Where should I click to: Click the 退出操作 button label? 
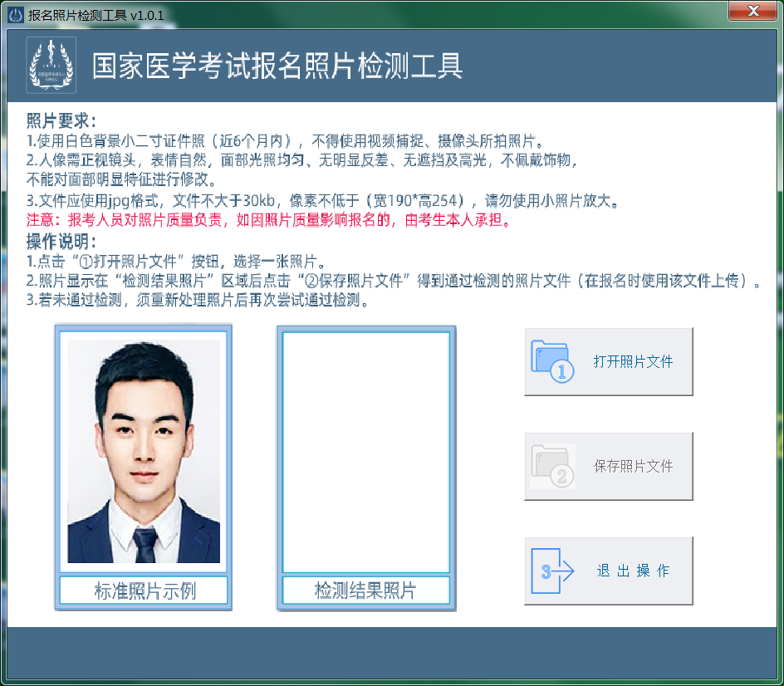pos(633,571)
